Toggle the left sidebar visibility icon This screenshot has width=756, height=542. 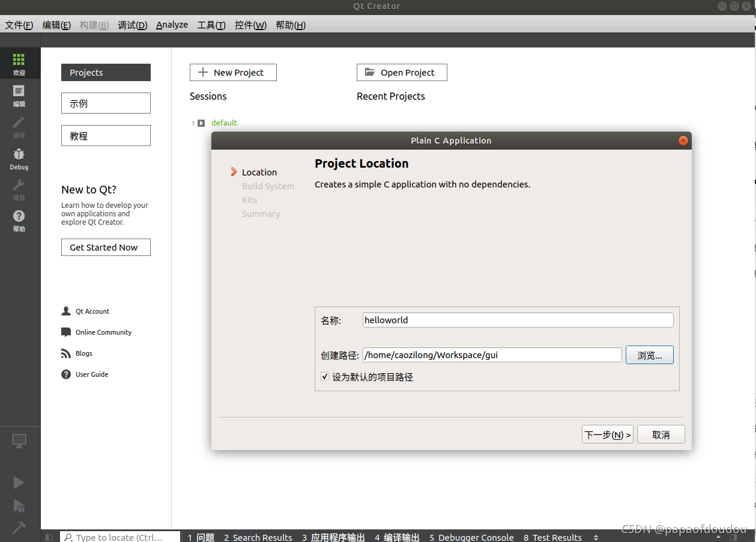click(49, 537)
